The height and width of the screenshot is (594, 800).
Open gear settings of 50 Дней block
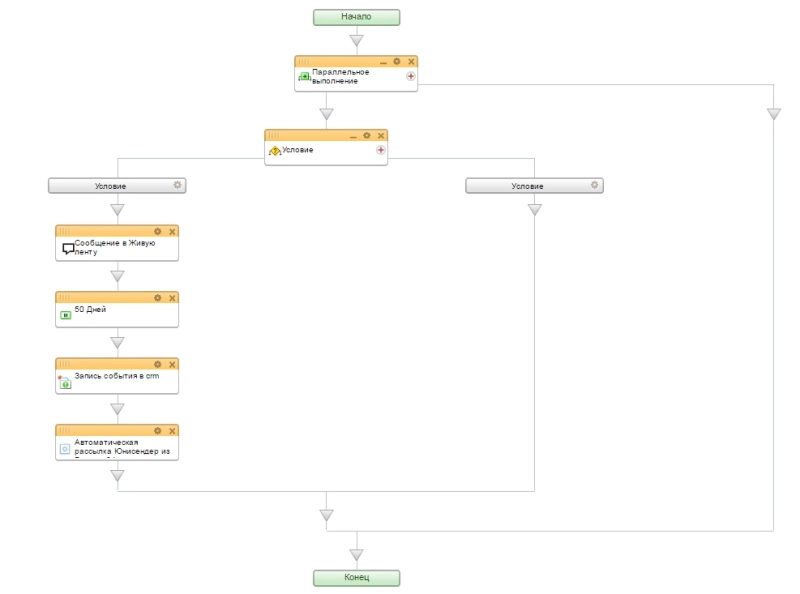pos(157,298)
